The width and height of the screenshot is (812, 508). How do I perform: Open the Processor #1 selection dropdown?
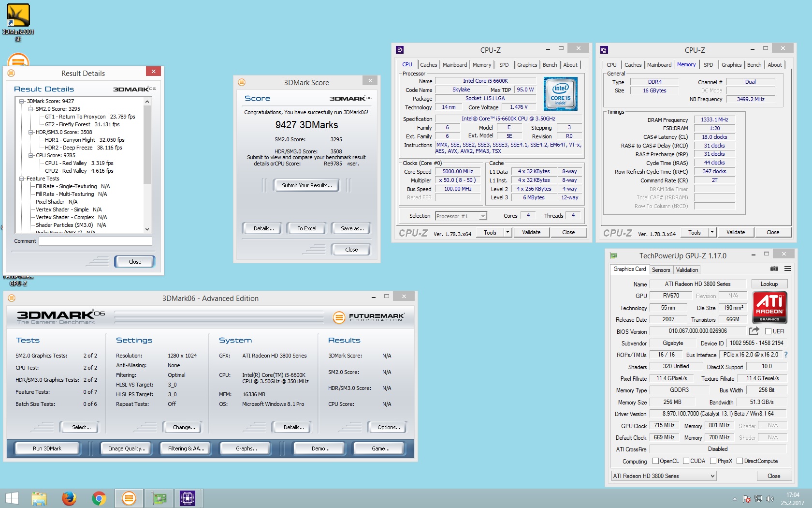coord(461,216)
